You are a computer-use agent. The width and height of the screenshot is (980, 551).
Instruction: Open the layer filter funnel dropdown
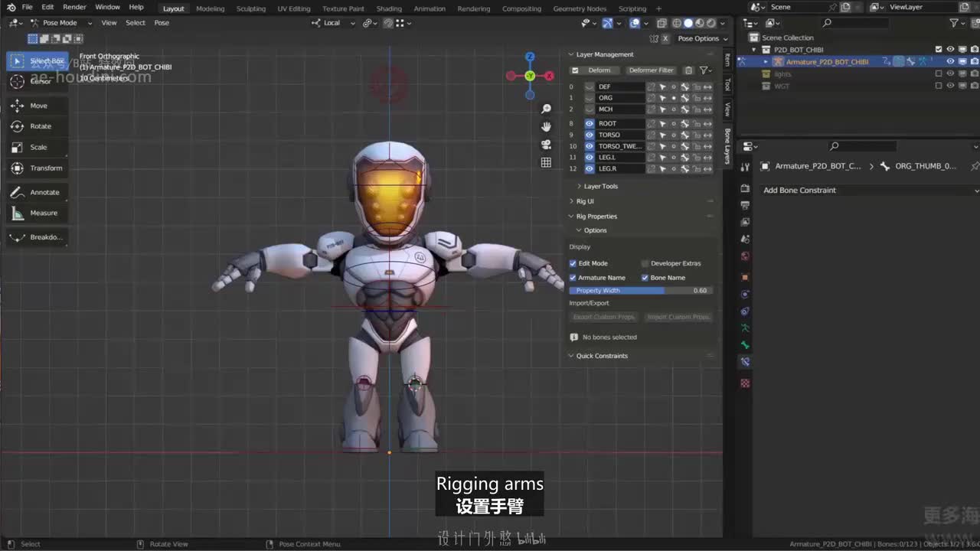(705, 70)
